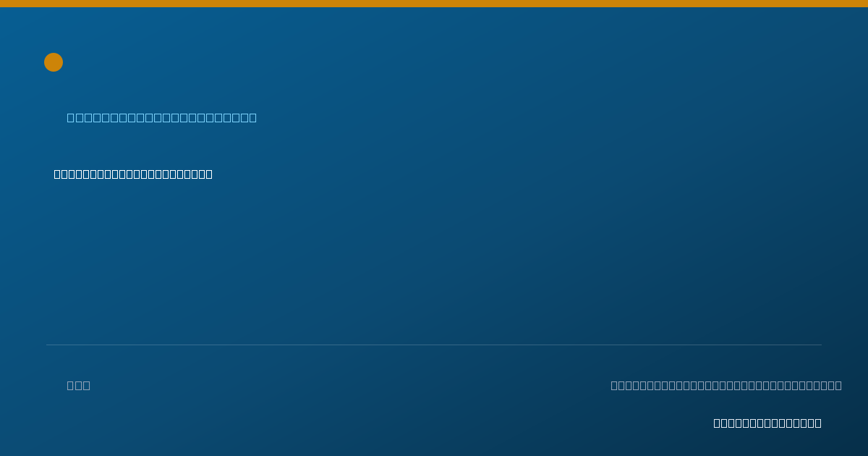Screen dimensions: 868x456
Task: Click the empty blue gradient background area
Action: click(434, 261)
